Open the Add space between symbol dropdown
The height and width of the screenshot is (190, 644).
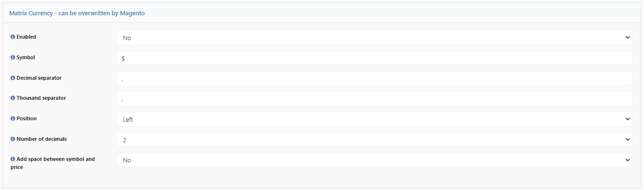(x=374, y=160)
